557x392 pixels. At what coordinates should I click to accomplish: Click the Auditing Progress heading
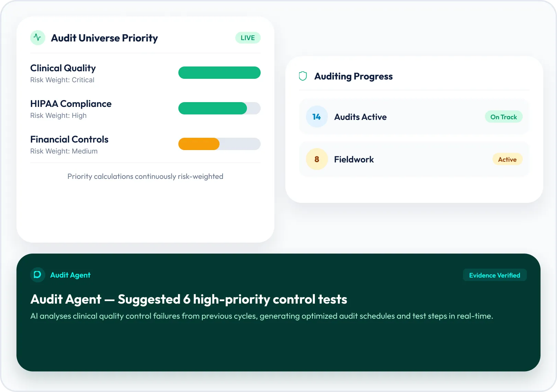[353, 76]
